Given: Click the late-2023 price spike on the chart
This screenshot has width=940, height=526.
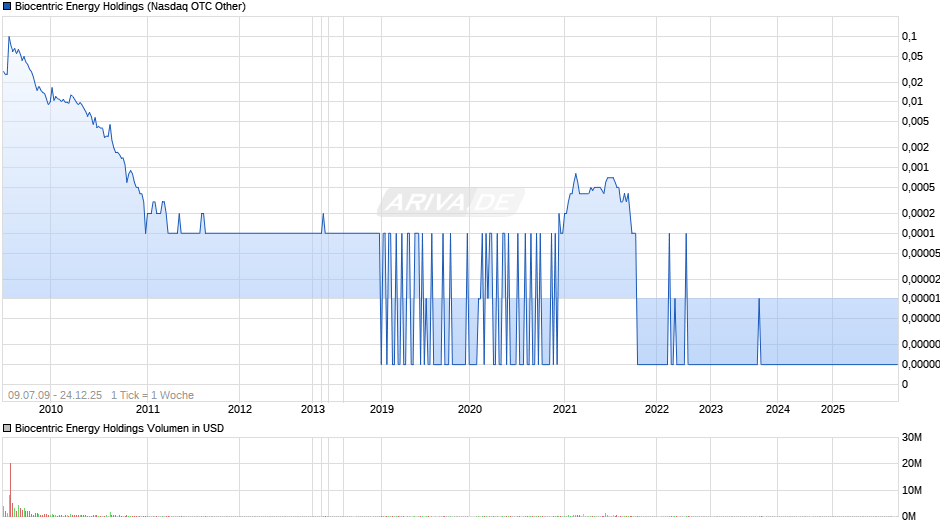Looking at the screenshot, I should point(759,331).
